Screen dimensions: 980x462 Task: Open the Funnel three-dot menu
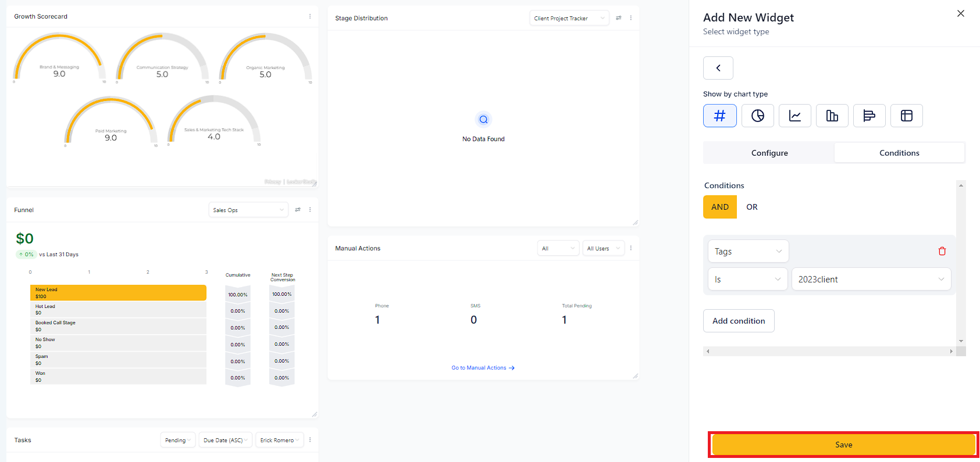[310, 210]
